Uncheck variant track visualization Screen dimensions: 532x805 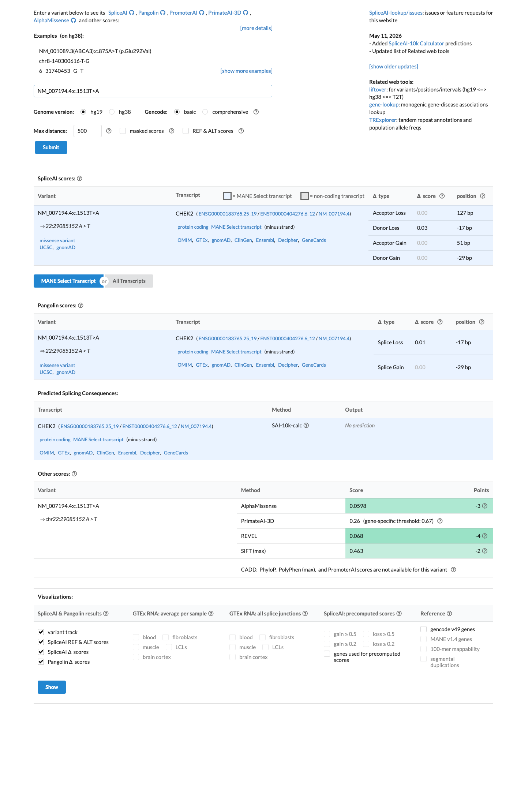coord(41,632)
